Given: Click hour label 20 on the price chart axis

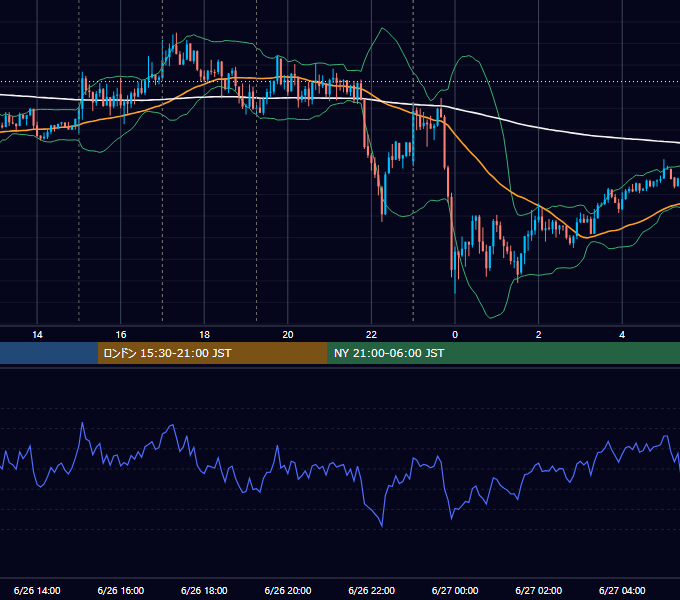Looking at the screenshot, I should [288, 335].
